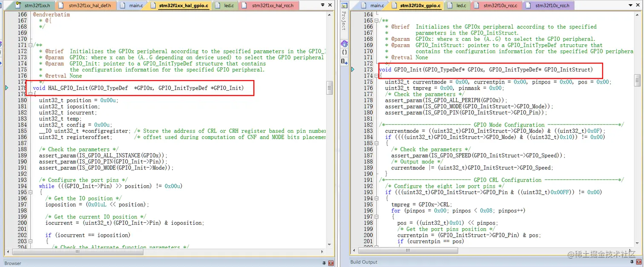The image size is (644, 267).
Task: Switch to stm32f1xx_hal_def.h tab
Action: coord(86,6)
